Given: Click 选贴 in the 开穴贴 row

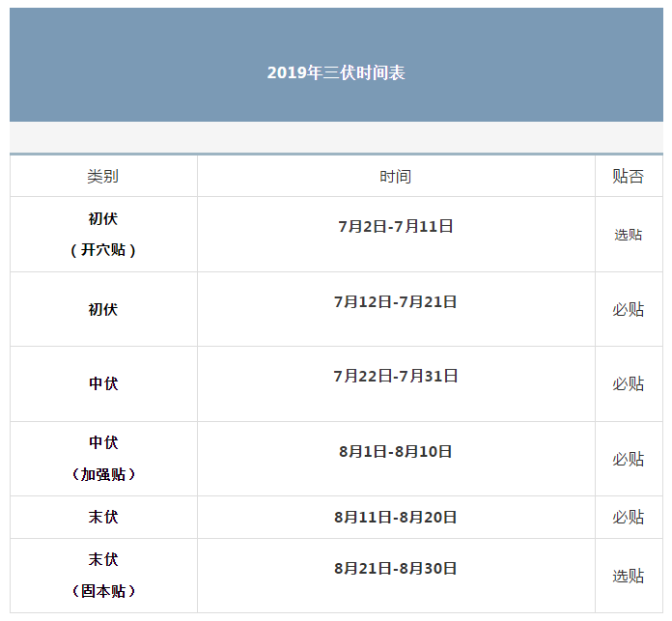Looking at the screenshot, I should point(628,235).
